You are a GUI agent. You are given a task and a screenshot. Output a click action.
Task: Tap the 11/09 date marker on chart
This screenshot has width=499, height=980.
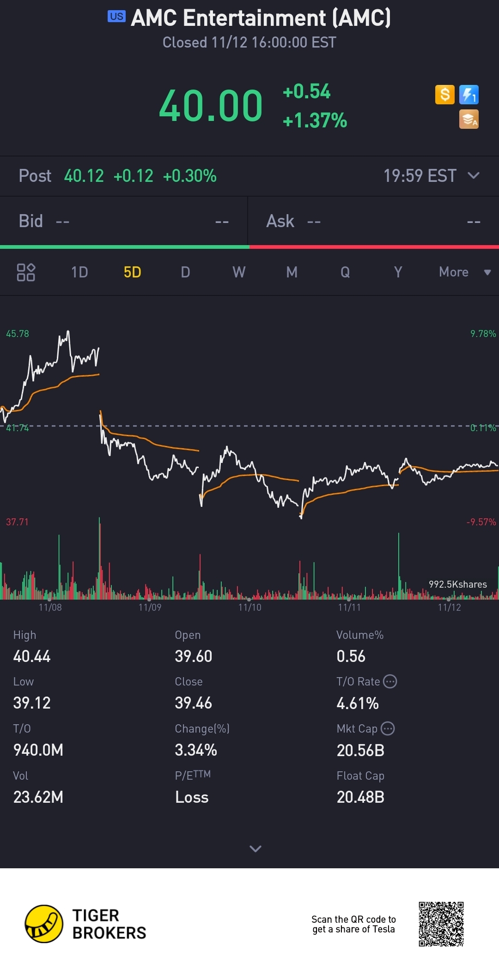tap(150, 607)
